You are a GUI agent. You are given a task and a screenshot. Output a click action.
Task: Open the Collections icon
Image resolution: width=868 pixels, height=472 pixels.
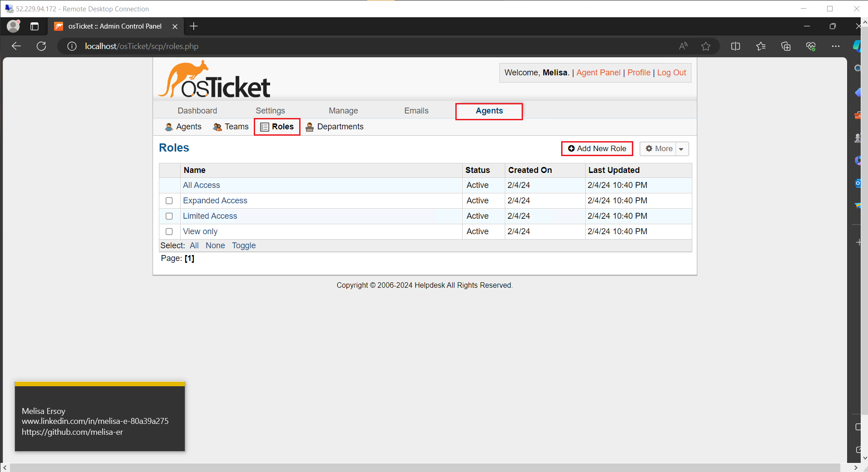[786, 46]
